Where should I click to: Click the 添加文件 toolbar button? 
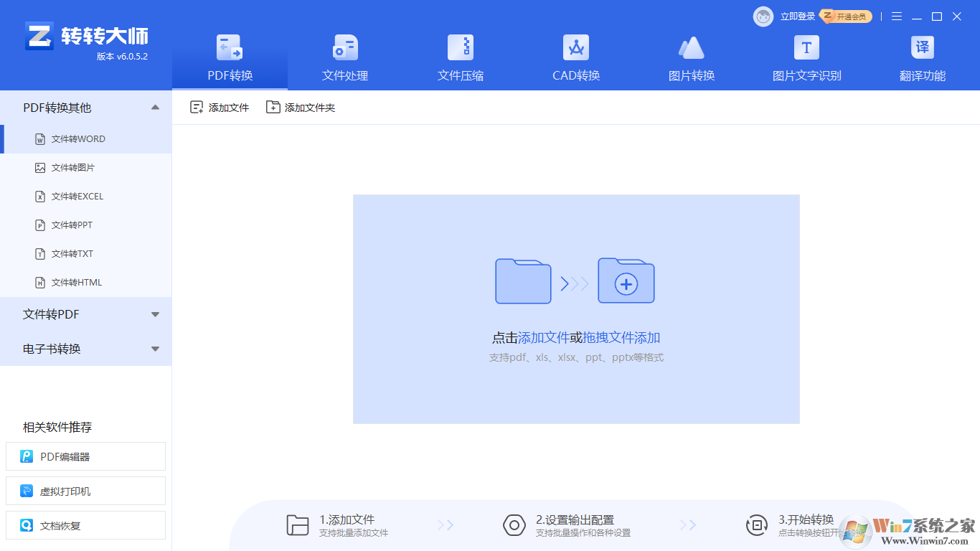(220, 108)
